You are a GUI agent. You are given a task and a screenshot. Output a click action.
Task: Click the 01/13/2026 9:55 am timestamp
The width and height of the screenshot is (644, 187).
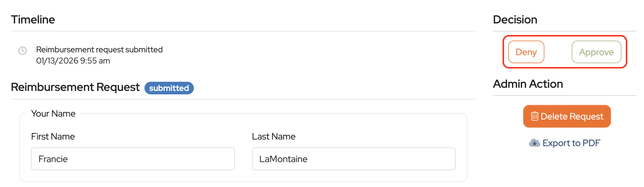(x=73, y=61)
